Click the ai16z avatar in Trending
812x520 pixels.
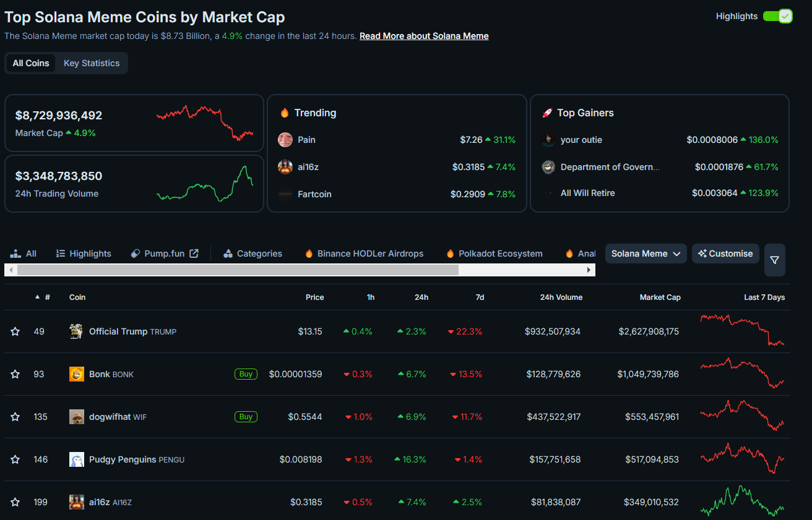285,167
